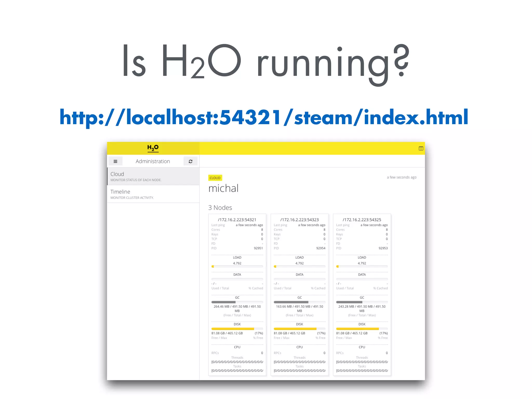Click the 3 Nodes heading

click(220, 208)
